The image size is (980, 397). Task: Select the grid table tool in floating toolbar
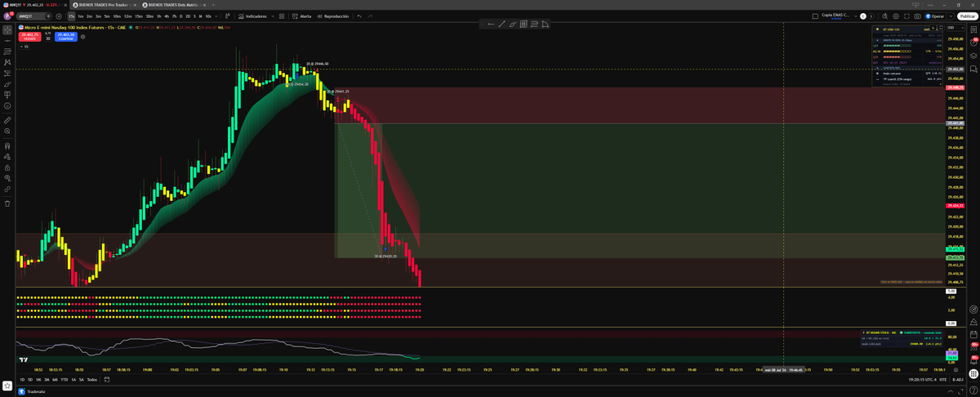523,25
